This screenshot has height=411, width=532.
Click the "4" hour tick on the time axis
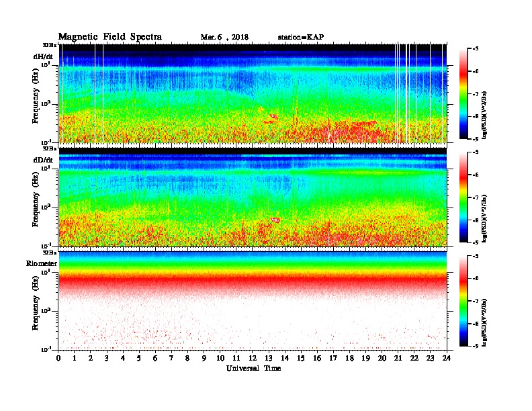pos(123,359)
